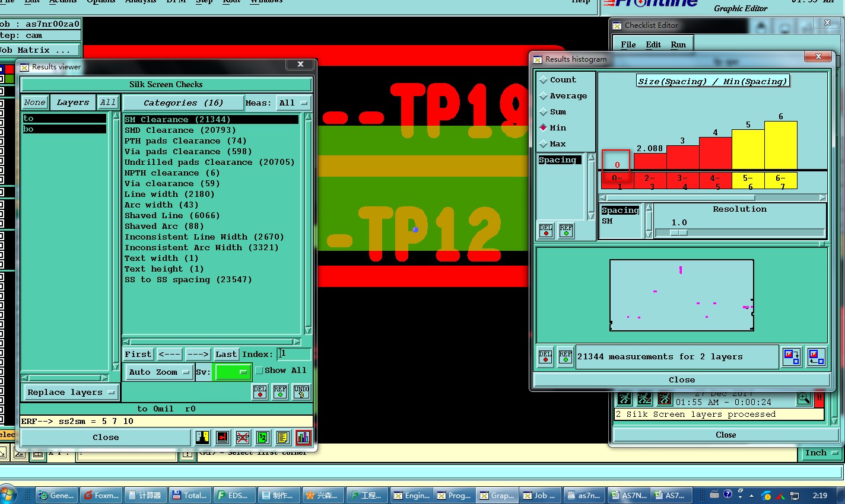Open the Windows Start button
845x504 pixels.
point(8,495)
